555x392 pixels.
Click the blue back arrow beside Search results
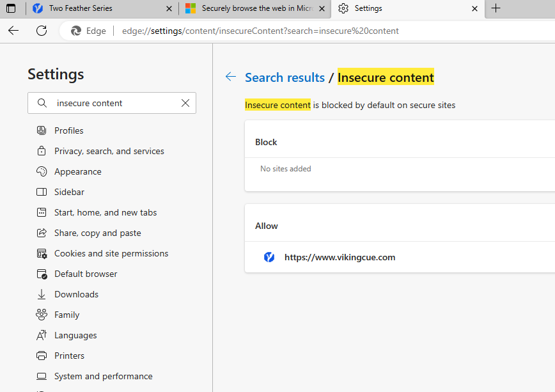click(231, 77)
